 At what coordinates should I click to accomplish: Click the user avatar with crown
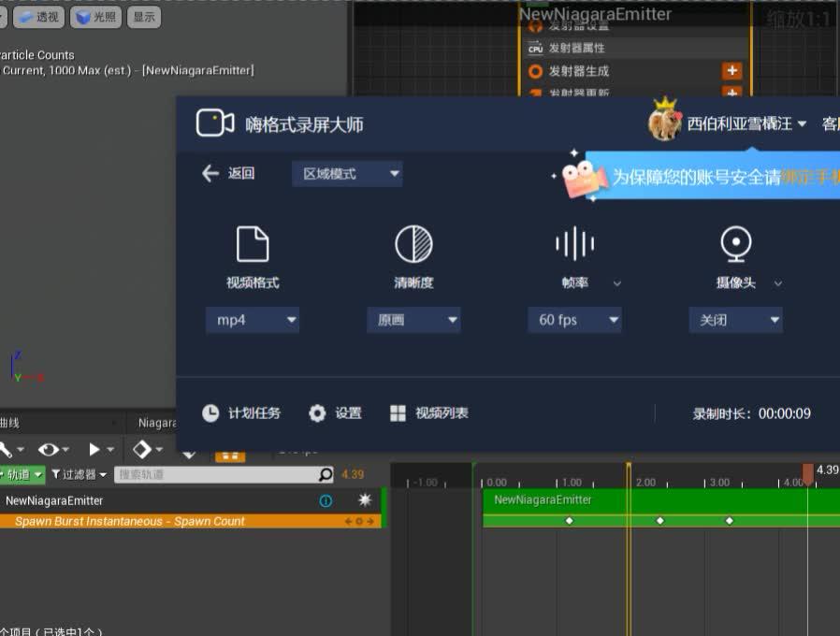pos(664,120)
